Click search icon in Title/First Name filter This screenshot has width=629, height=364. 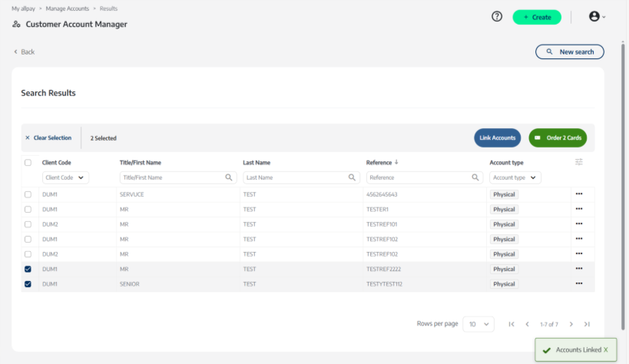[x=229, y=177]
